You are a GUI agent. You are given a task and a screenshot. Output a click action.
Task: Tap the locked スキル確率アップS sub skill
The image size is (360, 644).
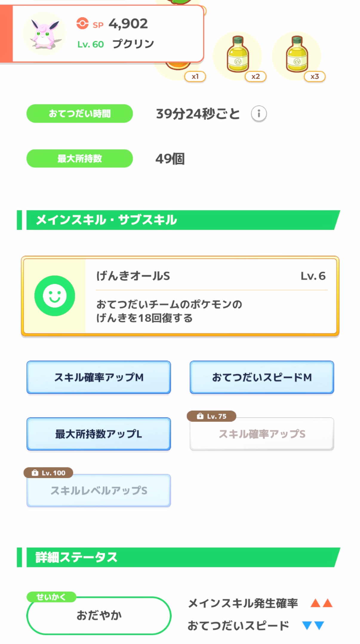point(261,435)
